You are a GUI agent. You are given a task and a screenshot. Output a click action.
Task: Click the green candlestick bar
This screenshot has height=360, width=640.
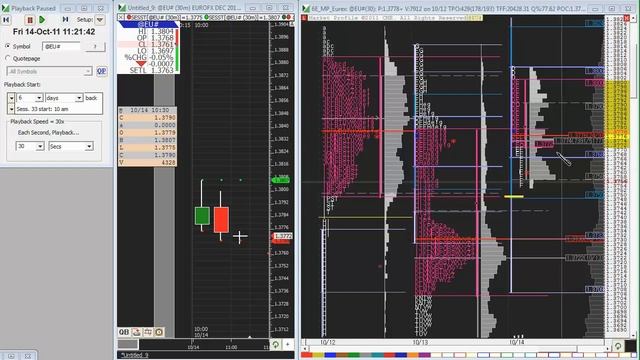(x=202, y=216)
